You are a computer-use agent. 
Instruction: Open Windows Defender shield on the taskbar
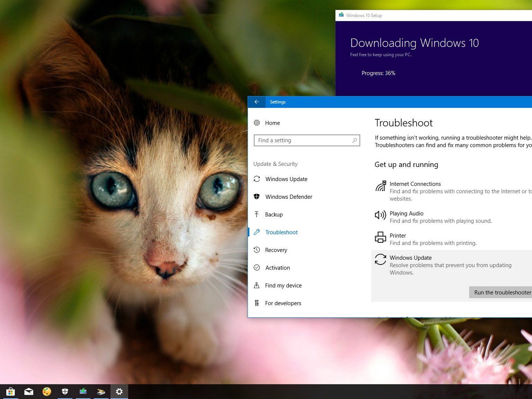[x=65, y=392]
